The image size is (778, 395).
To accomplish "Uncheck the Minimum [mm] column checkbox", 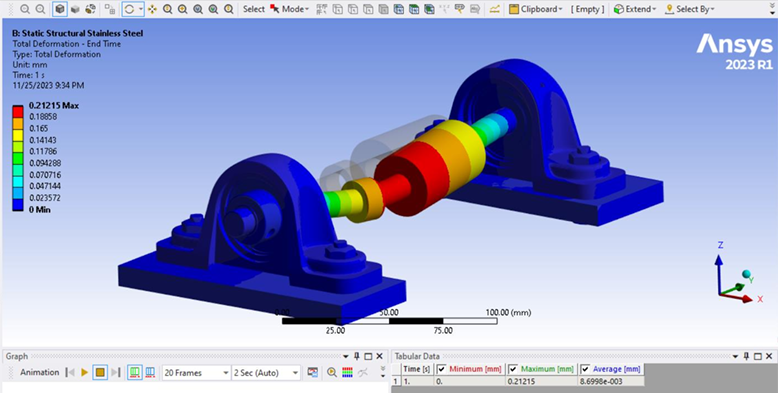I will pos(442,369).
